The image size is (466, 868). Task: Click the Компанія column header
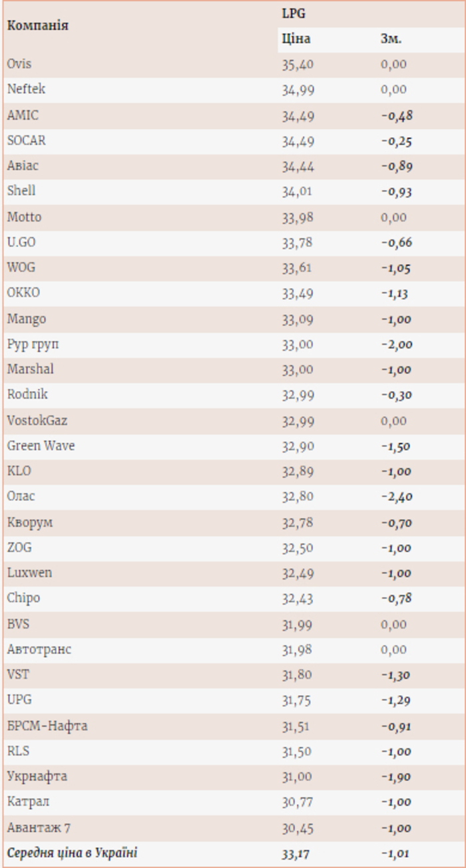pyautogui.click(x=37, y=26)
